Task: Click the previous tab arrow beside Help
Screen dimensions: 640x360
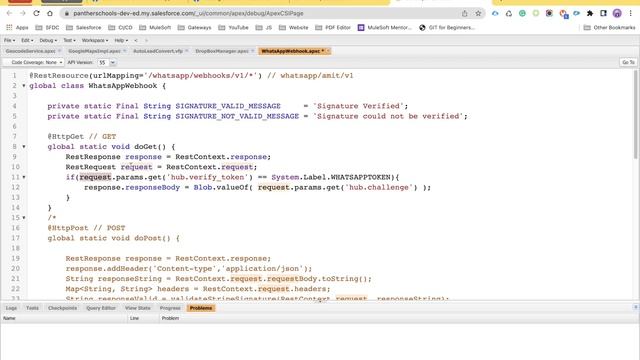Action: click(136, 40)
